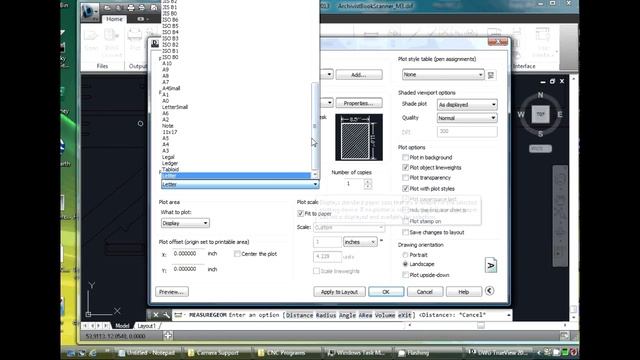Click the S compass direction on the ViewCube
Viewport: 640px width, 360px height.
pyautogui.click(x=540, y=134)
